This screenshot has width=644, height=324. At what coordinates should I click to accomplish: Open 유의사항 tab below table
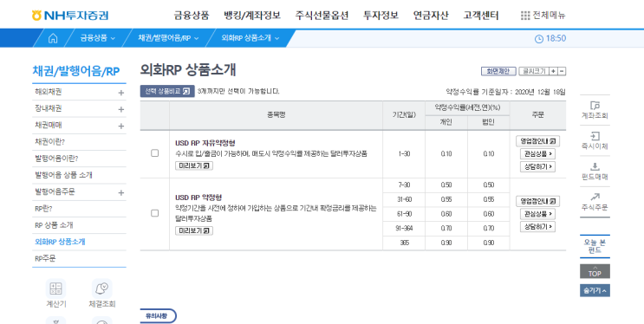click(x=158, y=316)
